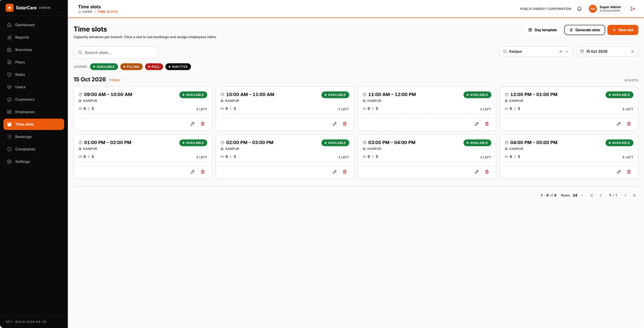This screenshot has width=644, height=328.
Task: Open Bookings in the sidebar
Action: pos(34,137)
